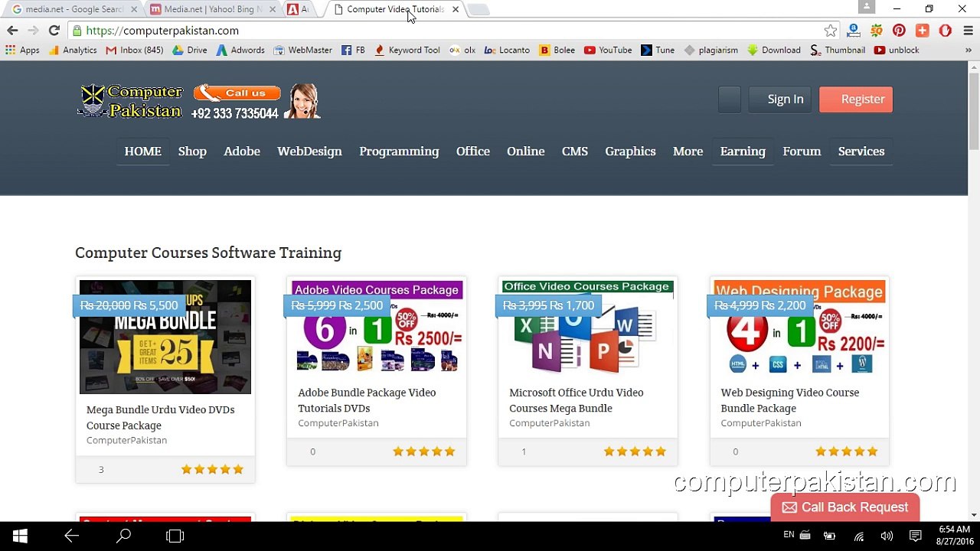Screen dimensions: 980x551
Task: Open the blue 'a' ruler extension
Action: coord(854,31)
